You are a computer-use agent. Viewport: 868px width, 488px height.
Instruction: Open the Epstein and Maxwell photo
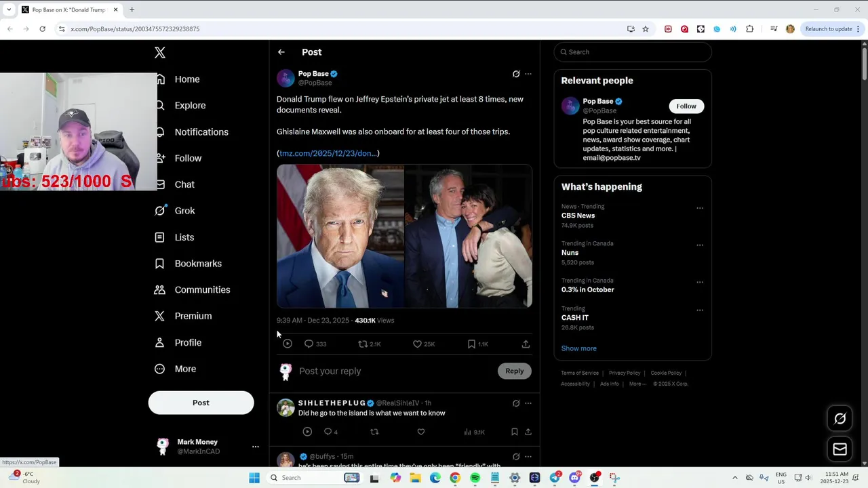(469, 236)
